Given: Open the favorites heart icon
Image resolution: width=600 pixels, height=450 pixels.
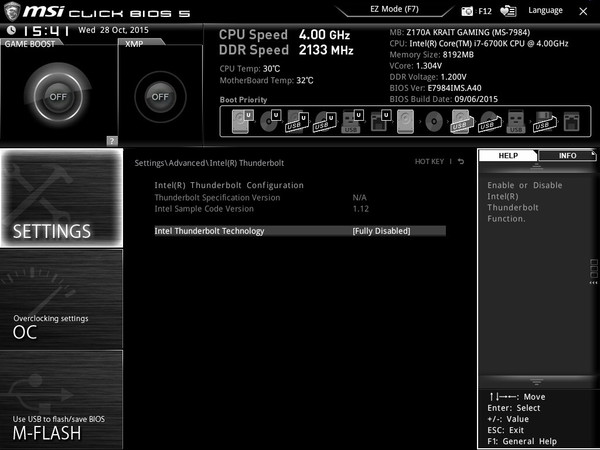Looking at the screenshot, I should pyautogui.click(x=508, y=11).
